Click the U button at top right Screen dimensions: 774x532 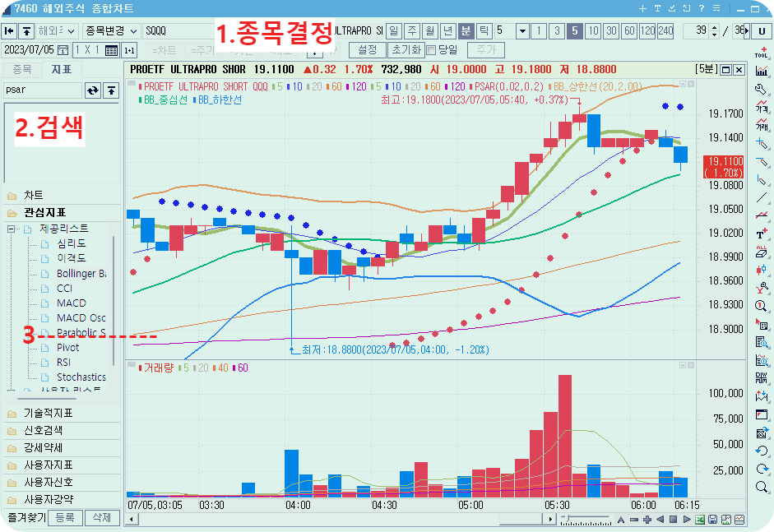(761, 31)
